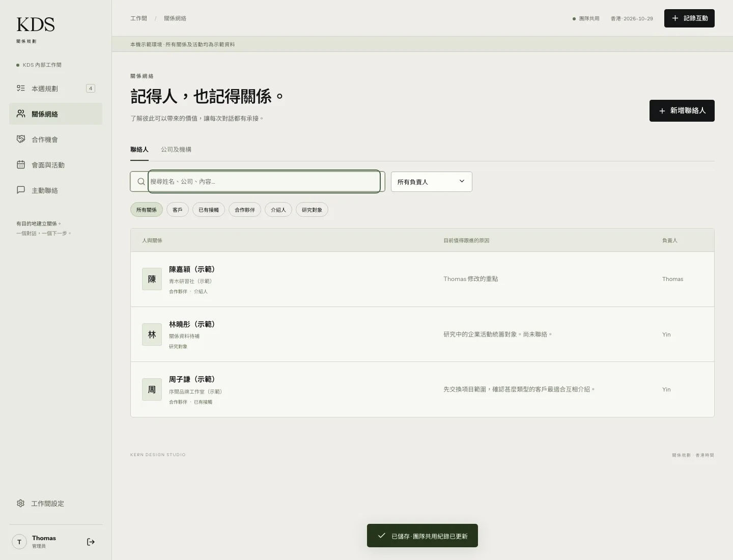Viewport: 733px width, 560px height.
Task: Switch to the 聯絡人 tab
Action: 139,150
